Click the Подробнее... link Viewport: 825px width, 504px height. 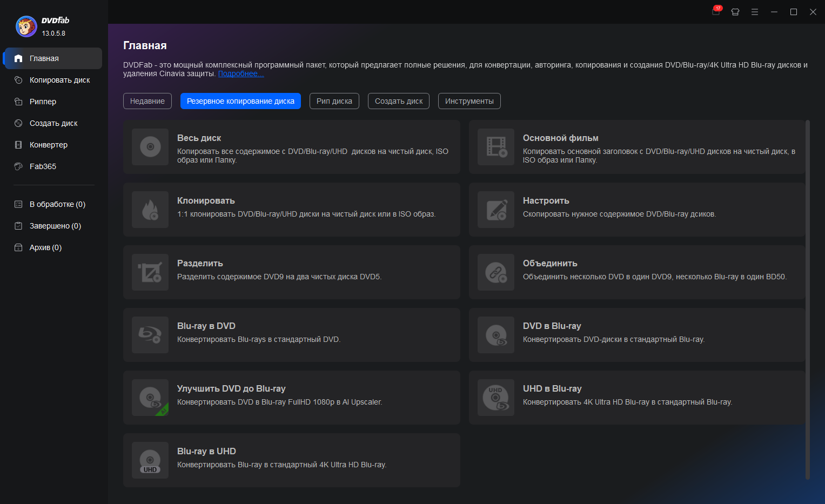tap(241, 74)
